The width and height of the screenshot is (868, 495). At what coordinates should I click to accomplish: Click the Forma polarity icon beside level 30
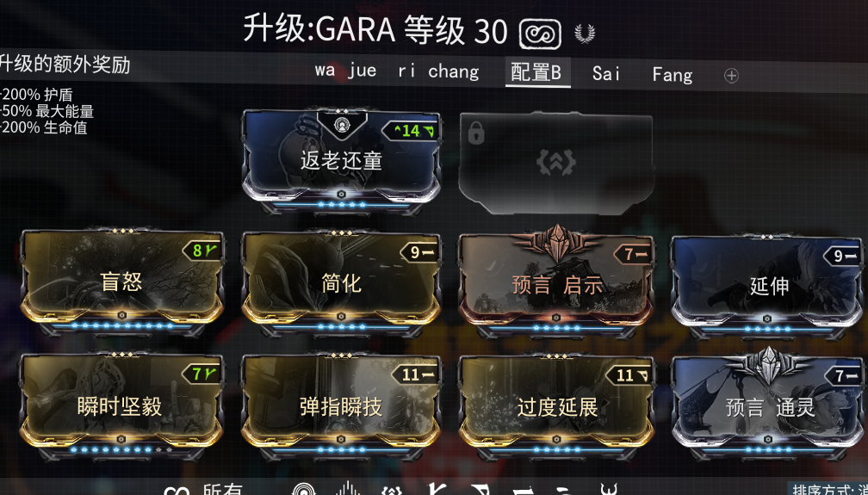click(540, 34)
